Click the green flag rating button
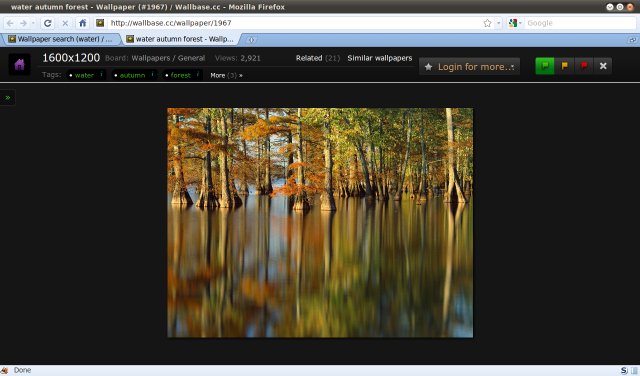 (544, 66)
